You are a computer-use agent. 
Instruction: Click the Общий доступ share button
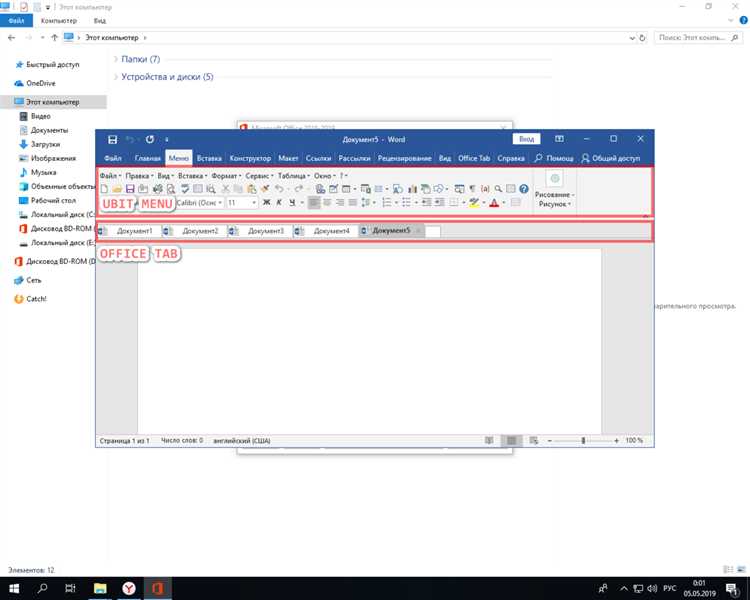[610, 158]
